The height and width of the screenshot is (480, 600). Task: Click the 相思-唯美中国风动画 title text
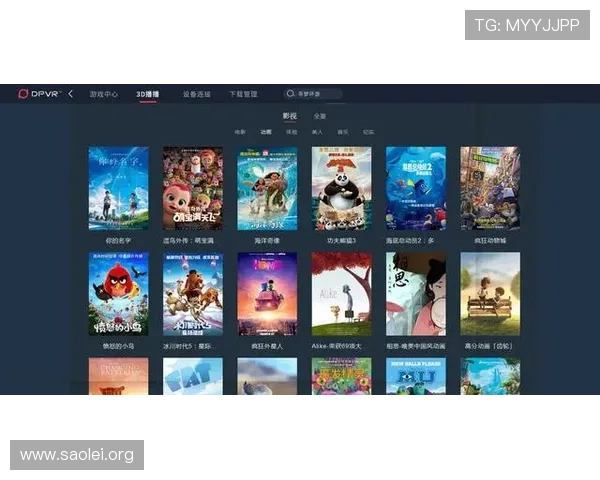[x=416, y=346]
